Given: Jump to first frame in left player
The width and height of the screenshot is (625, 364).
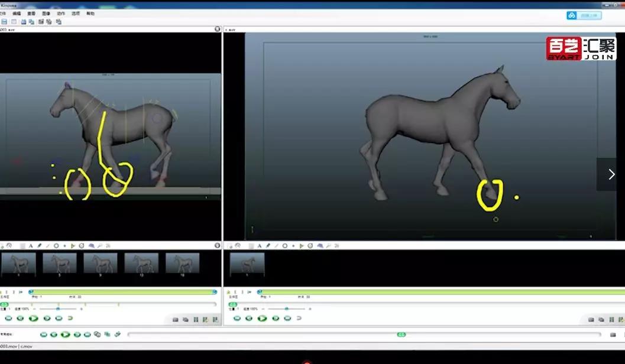Looking at the screenshot, I should (x=8, y=318).
